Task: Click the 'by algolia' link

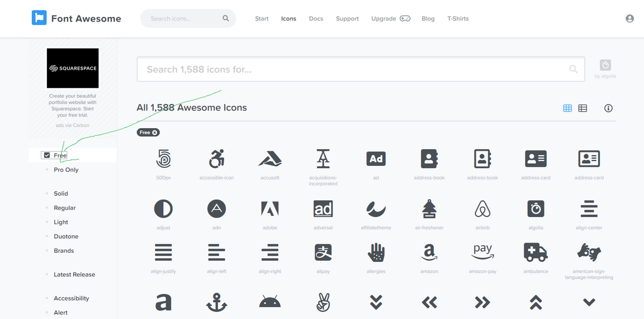Action: click(605, 70)
